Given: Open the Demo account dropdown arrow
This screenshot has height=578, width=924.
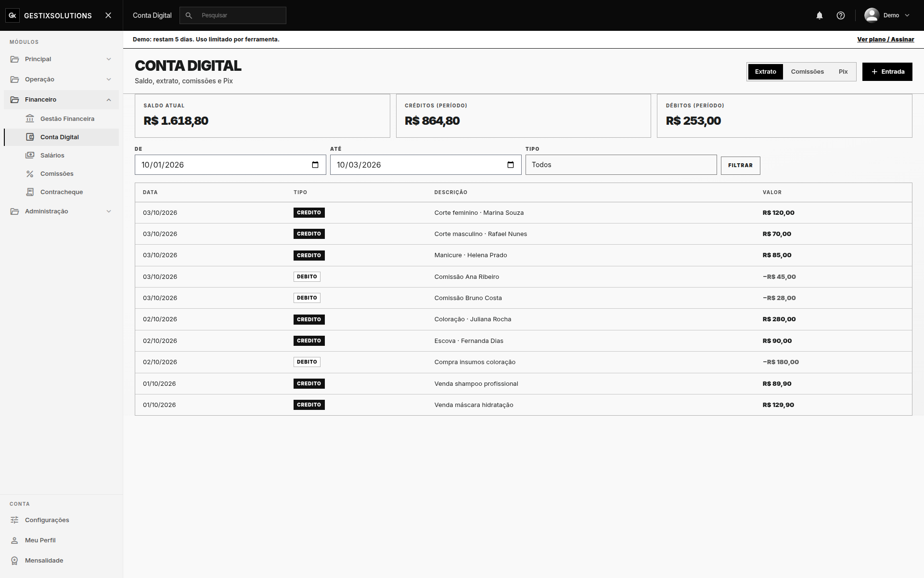Looking at the screenshot, I should click(907, 15).
